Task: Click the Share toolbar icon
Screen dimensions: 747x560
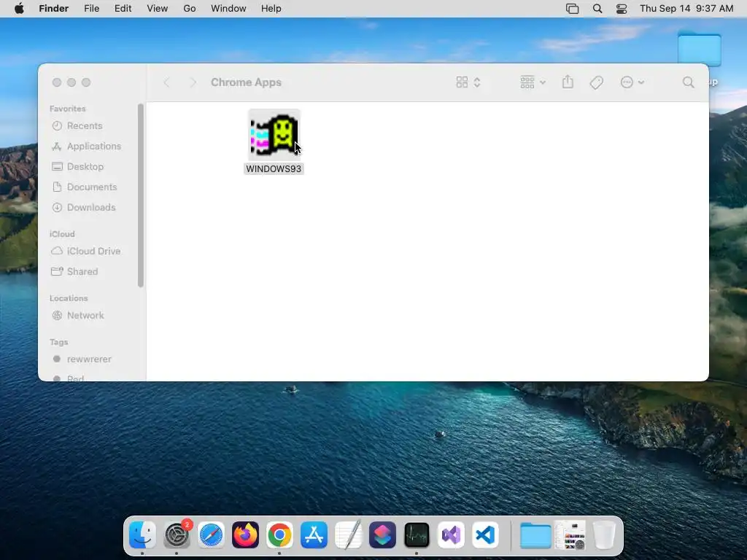Action: [568, 82]
